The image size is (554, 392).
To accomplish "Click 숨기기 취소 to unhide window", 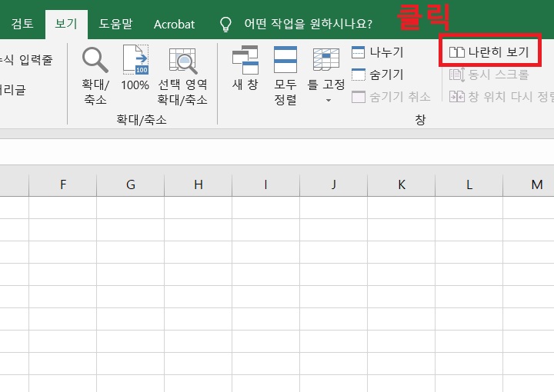I will (391, 97).
